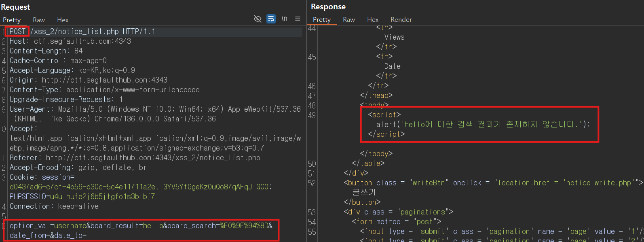Click the writeBtn button tag line in response
Viewport: 644px width, 242px height.
[493, 183]
